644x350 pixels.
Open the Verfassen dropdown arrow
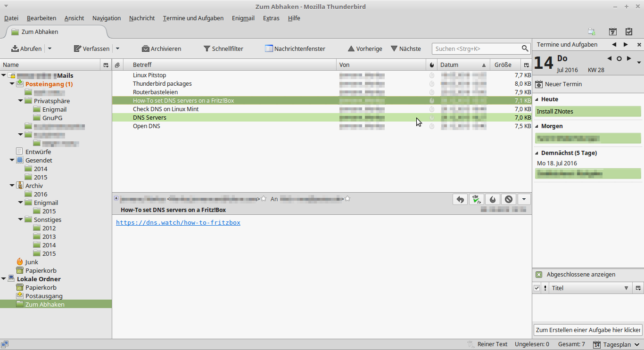[118, 49]
